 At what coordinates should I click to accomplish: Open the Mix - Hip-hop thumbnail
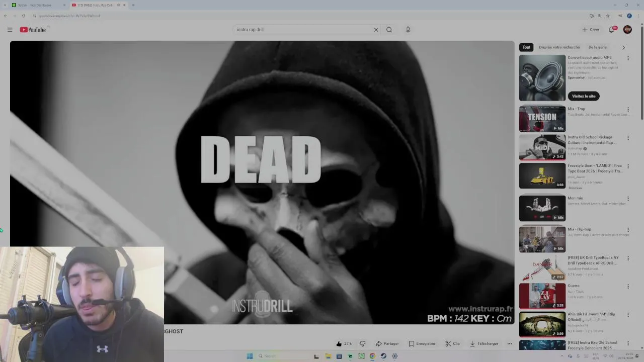[x=542, y=239]
